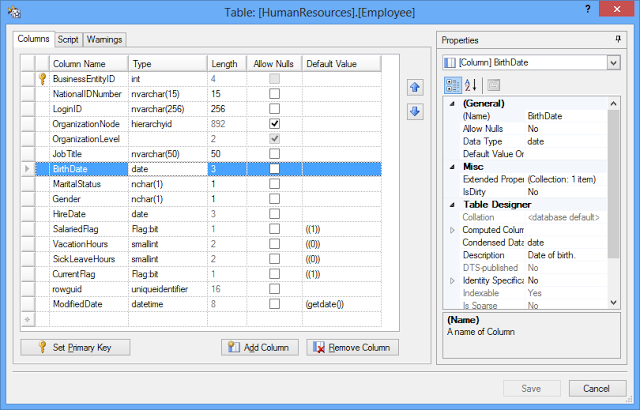Expand the Computed Column property
The height and width of the screenshot is (410, 640).
tap(453, 230)
